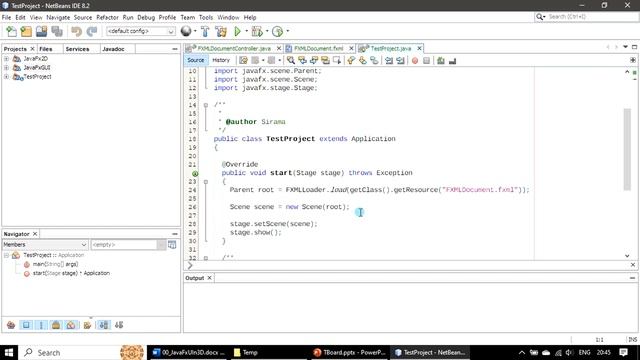Click the Next Bookmark editor icon
The image size is (640, 360).
(362, 60)
